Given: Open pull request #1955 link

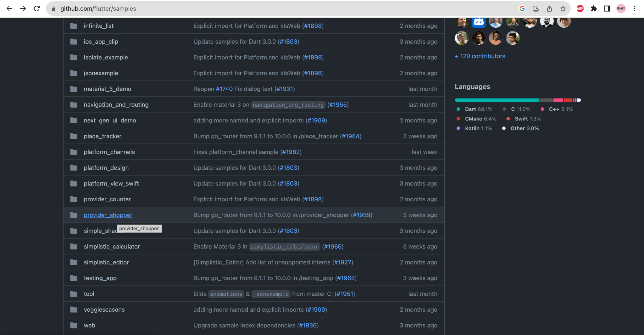Looking at the screenshot, I should [x=338, y=104].
